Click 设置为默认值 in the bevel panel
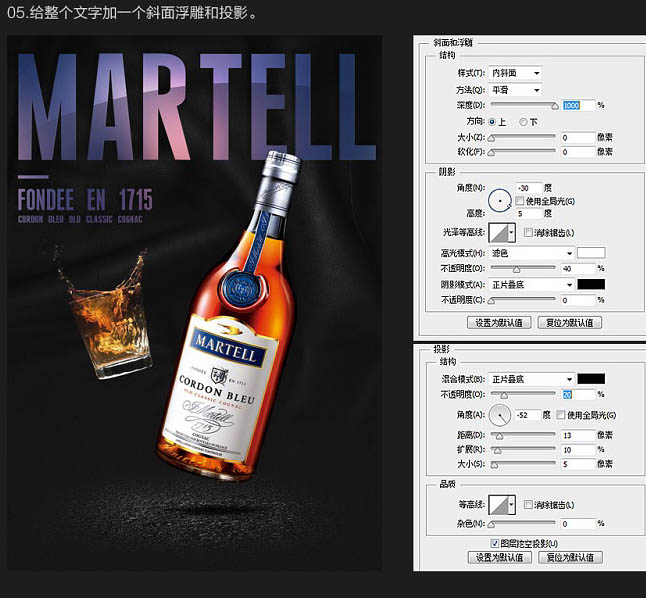The width and height of the screenshot is (646, 598). 499,323
